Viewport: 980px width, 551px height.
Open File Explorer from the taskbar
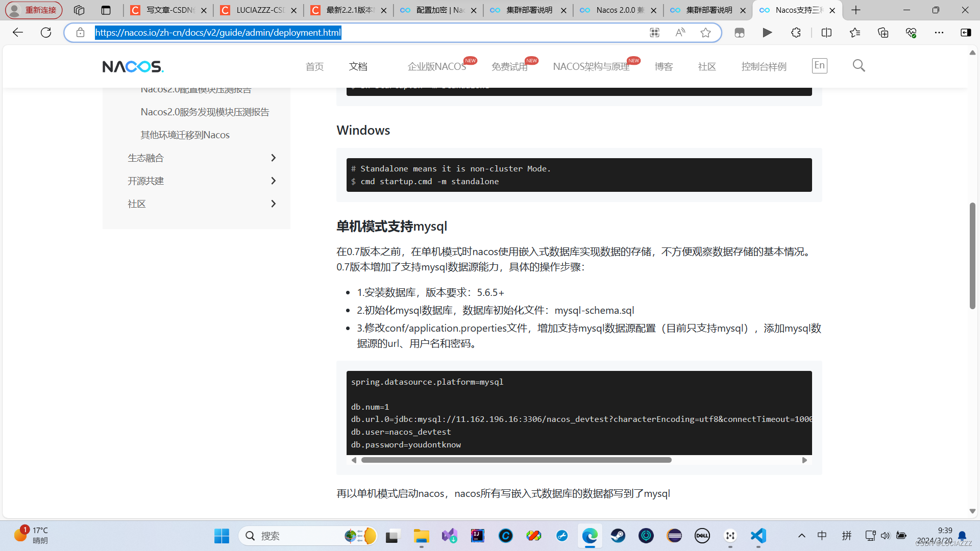tap(421, 536)
